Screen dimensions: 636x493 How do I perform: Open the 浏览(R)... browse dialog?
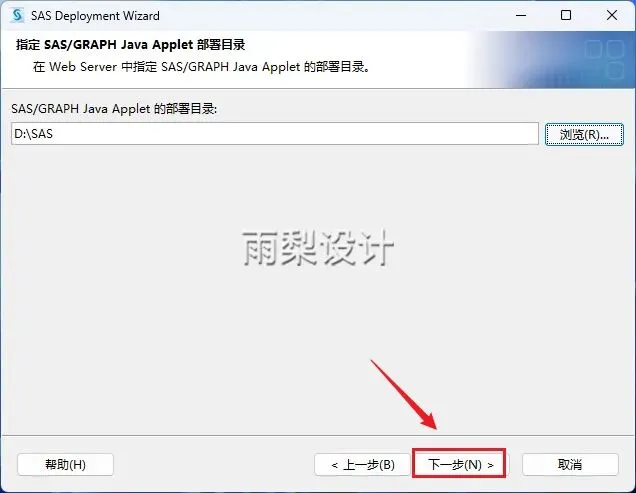584,134
